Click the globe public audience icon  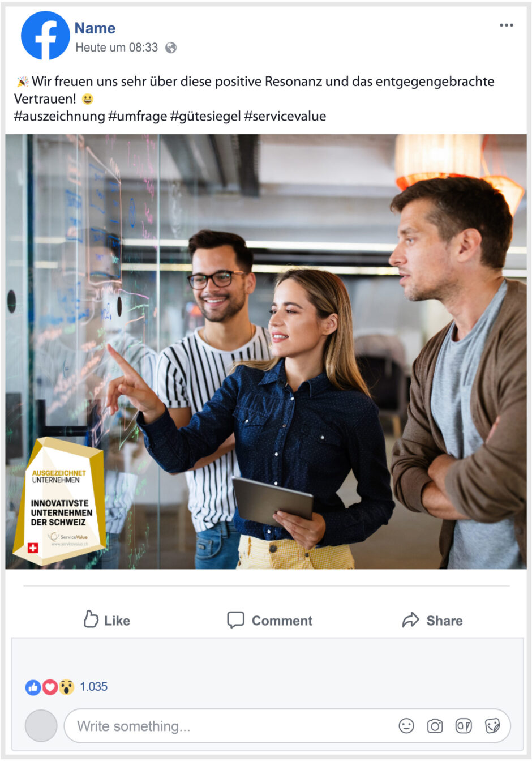tap(171, 48)
